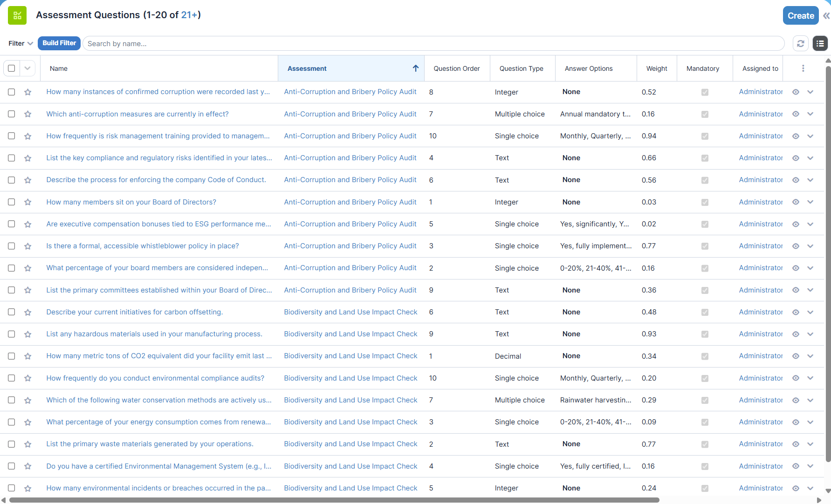Click eye icon for 'List the key compliance' row
831x504 pixels.
pyautogui.click(x=796, y=158)
